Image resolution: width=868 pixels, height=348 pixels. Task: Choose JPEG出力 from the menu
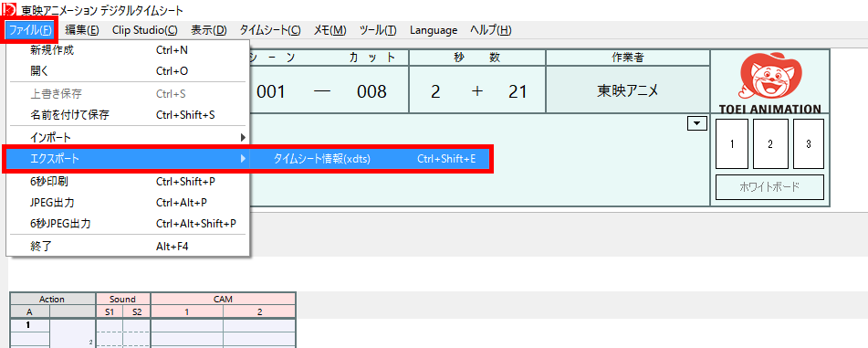128,202
